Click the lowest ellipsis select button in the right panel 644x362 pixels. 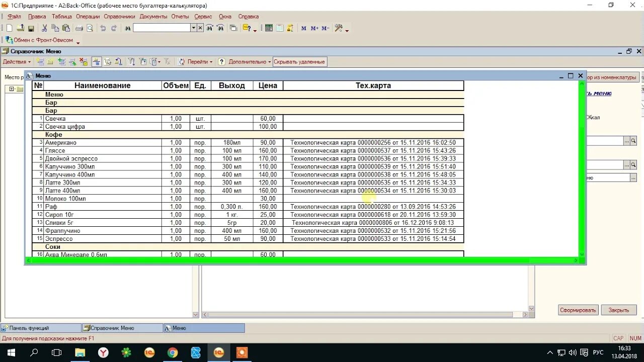633,177
